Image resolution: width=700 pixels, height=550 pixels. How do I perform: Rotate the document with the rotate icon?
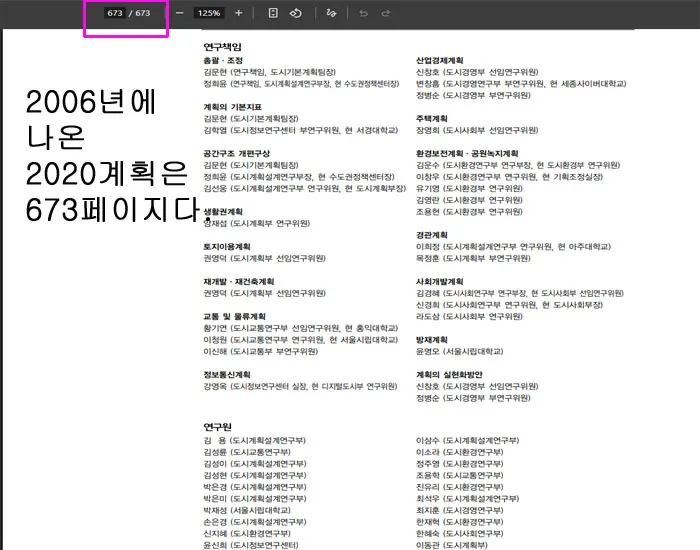tap(296, 13)
